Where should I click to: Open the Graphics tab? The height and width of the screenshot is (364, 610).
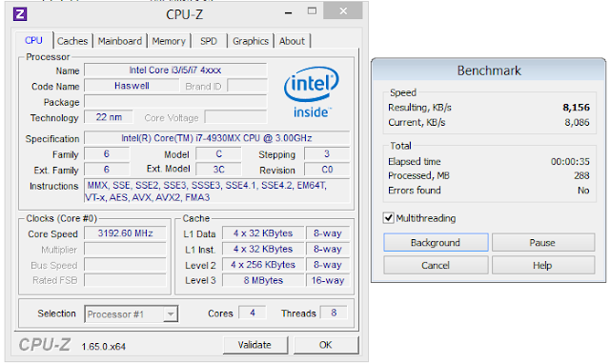click(x=251, y=41)
